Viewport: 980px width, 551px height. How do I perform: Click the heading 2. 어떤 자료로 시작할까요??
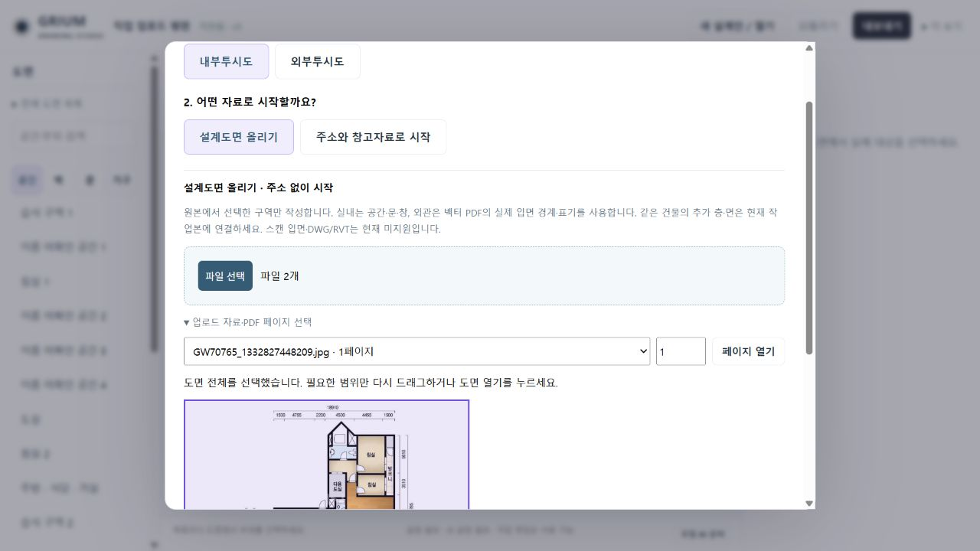tap(250, 102)
